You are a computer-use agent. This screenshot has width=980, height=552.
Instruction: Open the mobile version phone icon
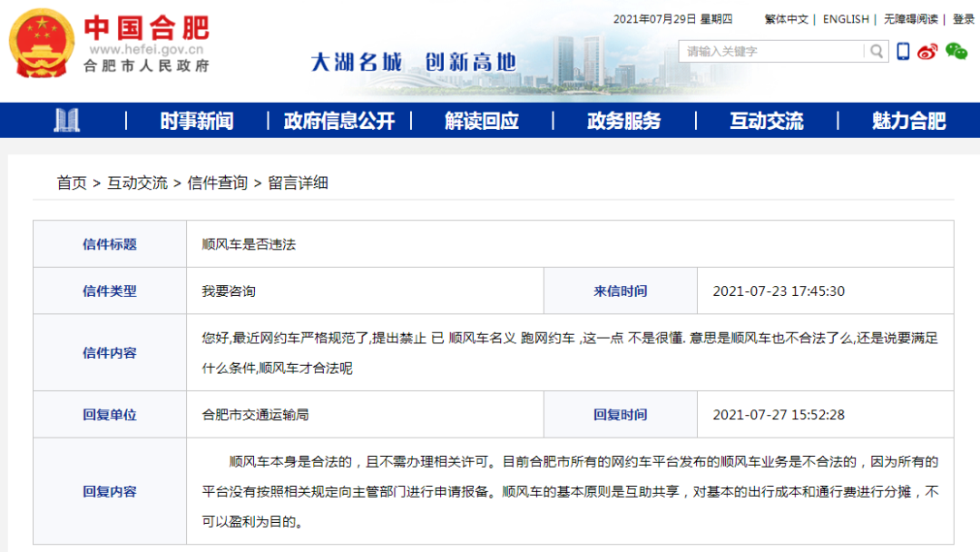click(x=903, y=52)
